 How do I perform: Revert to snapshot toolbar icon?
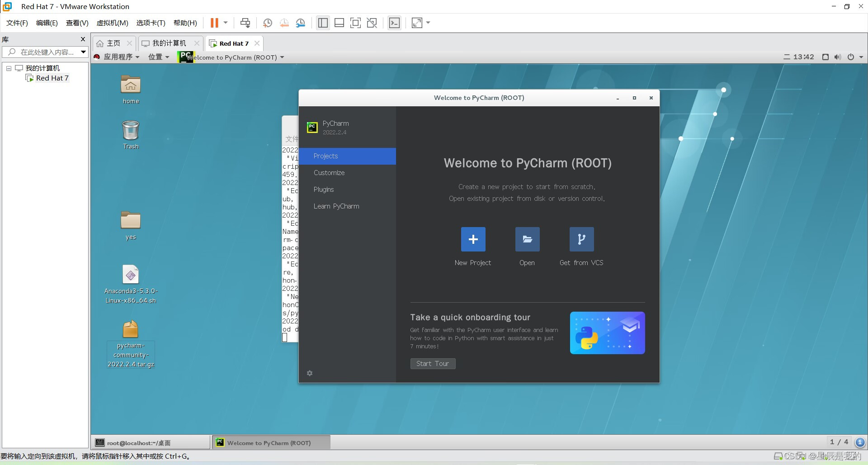tap(284, 23)
